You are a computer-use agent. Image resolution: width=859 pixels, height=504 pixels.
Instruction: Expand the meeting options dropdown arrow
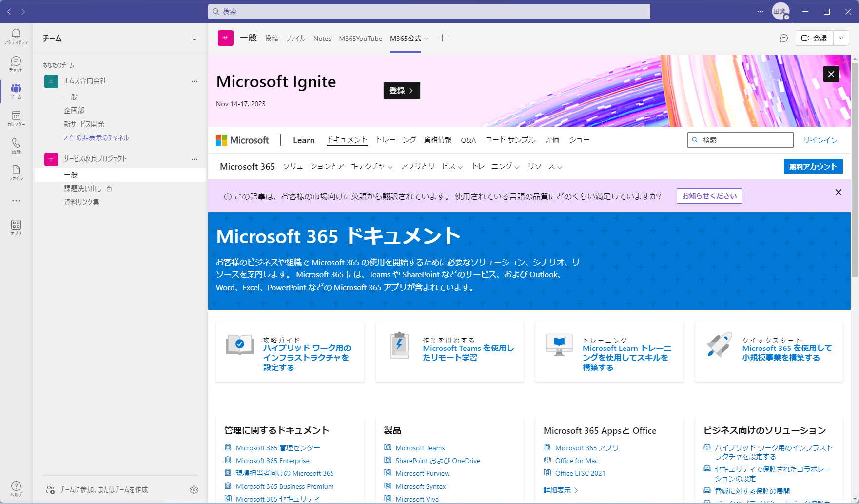tap(841, 38)
